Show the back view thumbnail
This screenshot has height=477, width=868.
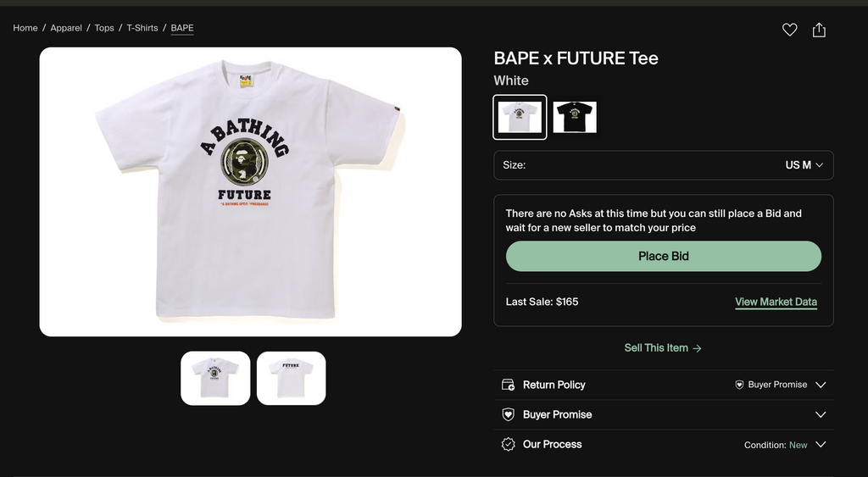(x=291, y=378)
